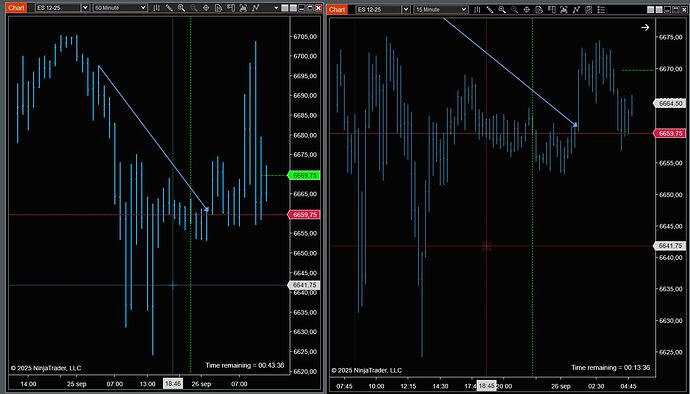Select Chart tab of 60 Minute window

click(x=16, y=8)
